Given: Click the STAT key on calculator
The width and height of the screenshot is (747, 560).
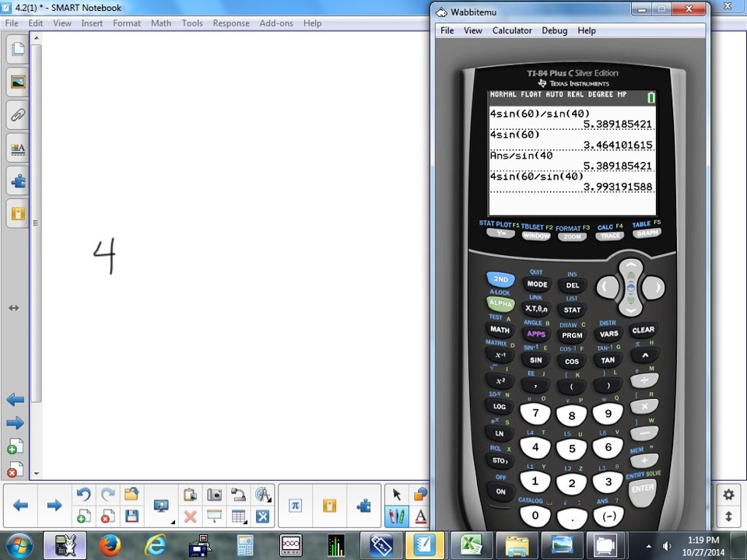Looking at the screenshot, I should pos(572,310).
